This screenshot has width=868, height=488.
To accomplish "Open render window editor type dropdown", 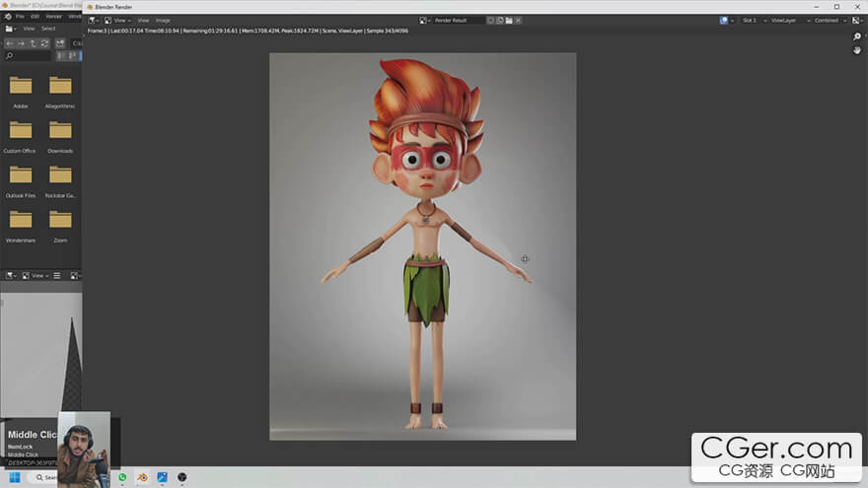I will tap(94, 21).
